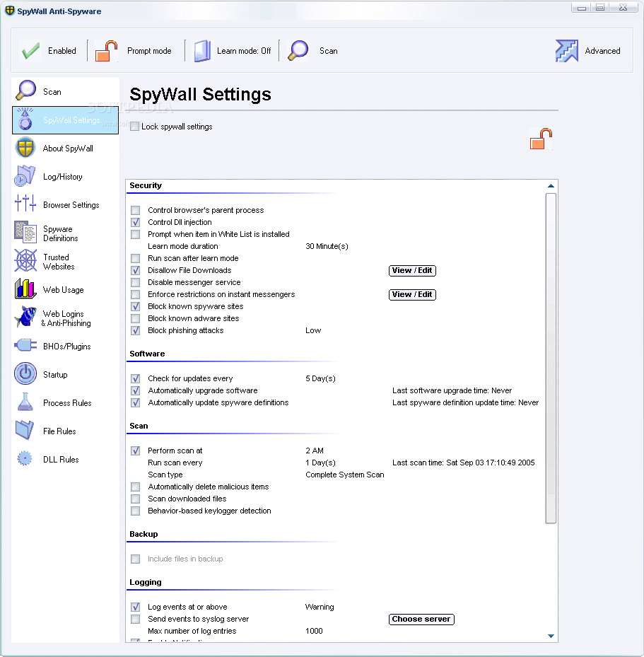
Task: Open Startup power icon
Action: [x=25, y=373]
